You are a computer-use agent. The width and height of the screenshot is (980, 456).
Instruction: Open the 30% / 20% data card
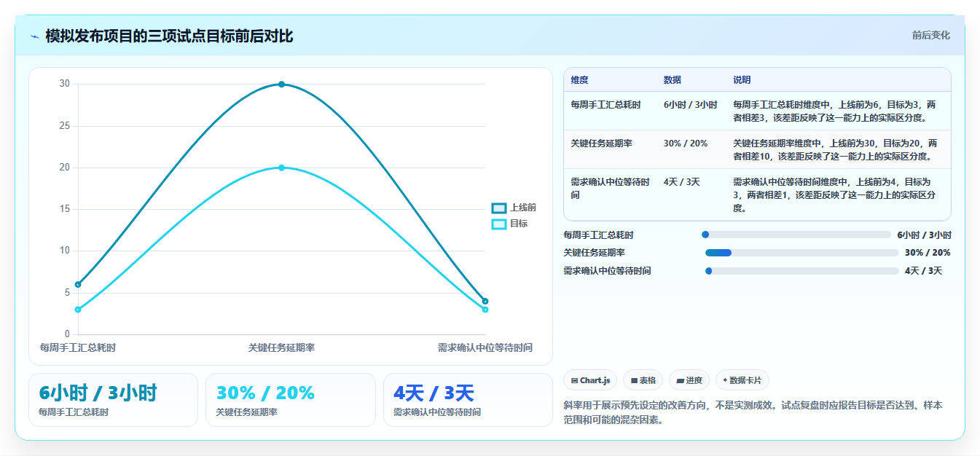coord(291,400)
